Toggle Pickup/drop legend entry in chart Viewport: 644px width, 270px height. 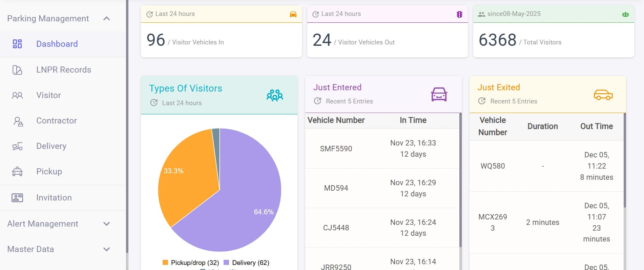tap(191, 263)
